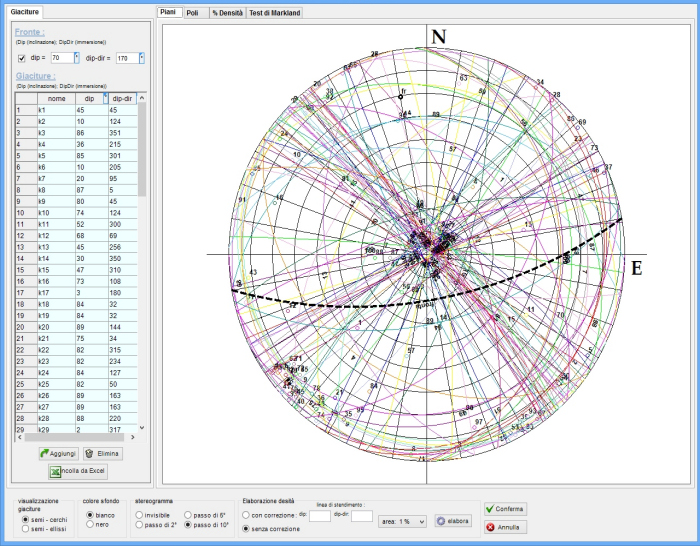
Task: Click table scrollbar up arrow
Action: (x=142, y=98)
